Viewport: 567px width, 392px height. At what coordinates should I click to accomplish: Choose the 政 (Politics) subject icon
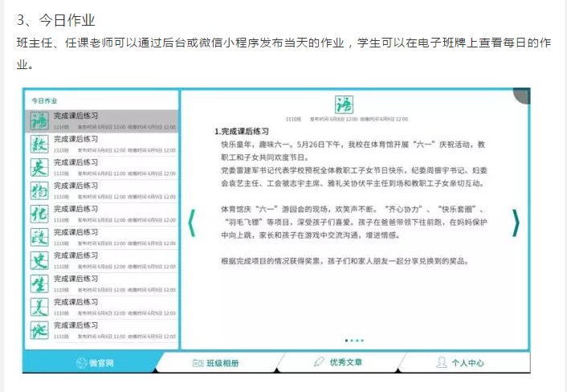pos(39,238)
